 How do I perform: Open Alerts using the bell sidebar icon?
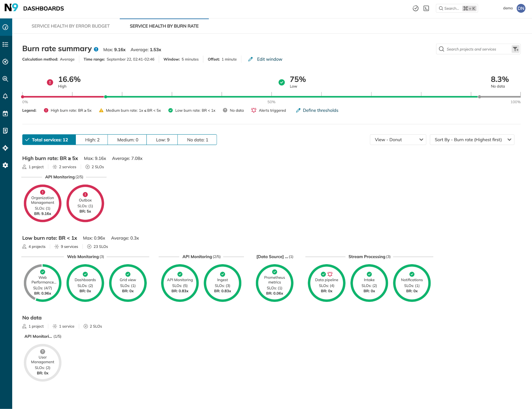[x=5, y=96]
